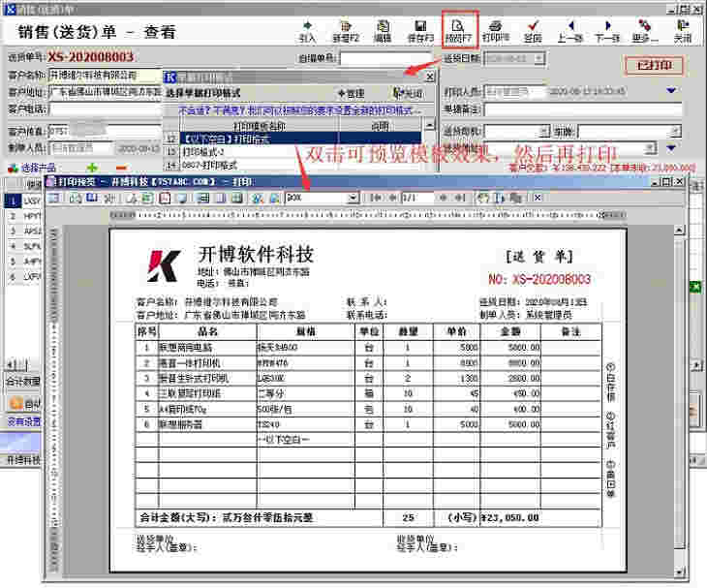
Task: Open the 送货日期 date dropdown
Action: 538,58
